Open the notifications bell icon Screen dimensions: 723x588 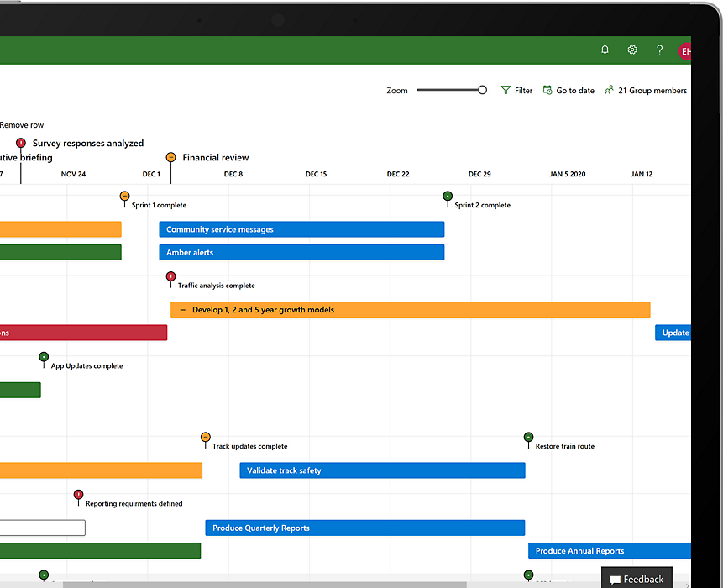click(605, 50)
